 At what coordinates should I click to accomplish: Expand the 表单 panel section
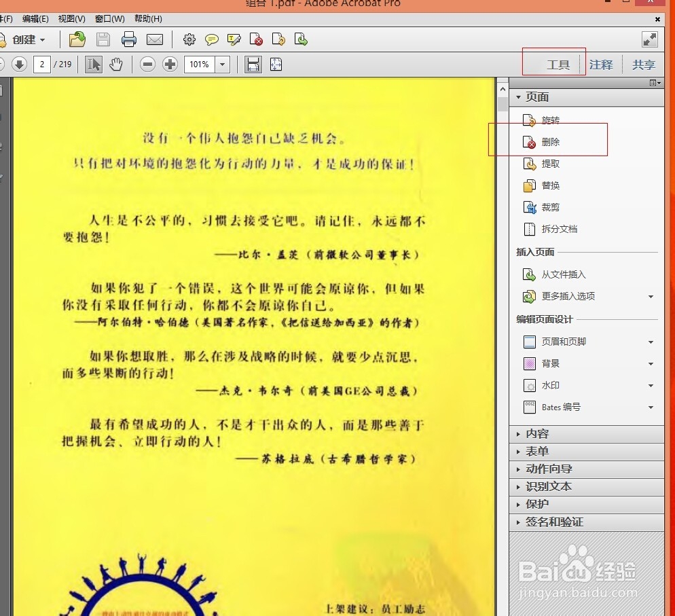pos(586,452)
